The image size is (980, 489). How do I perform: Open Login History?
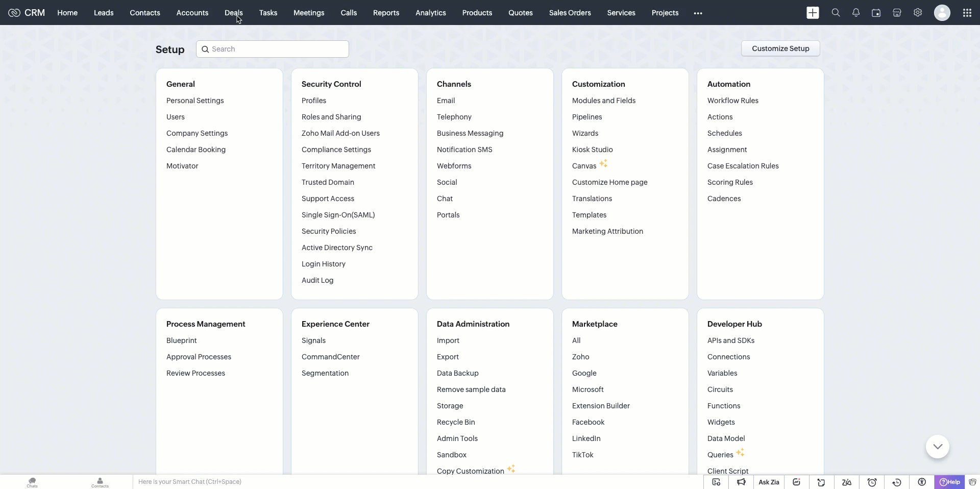click(x=324, y=264)
